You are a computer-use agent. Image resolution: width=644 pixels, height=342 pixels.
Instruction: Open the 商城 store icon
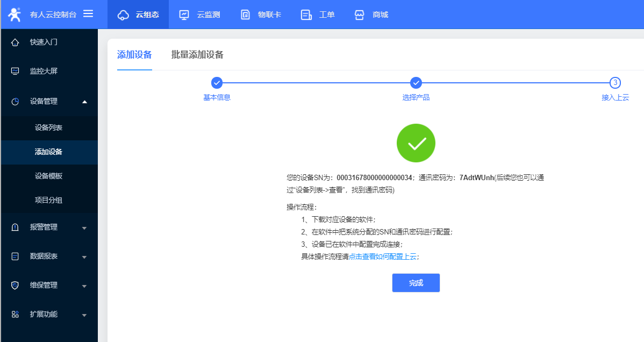(x=360, y=15)
